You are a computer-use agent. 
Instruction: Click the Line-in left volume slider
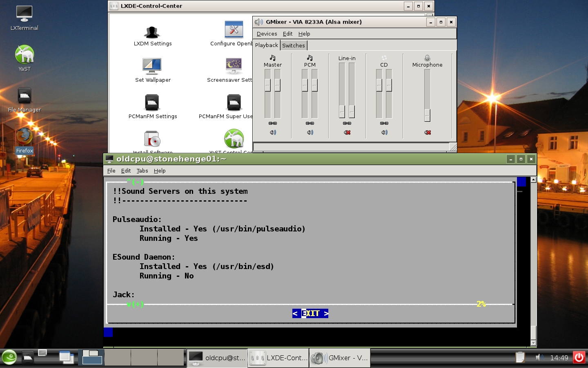pyautogui.click(x=342, y=111)
